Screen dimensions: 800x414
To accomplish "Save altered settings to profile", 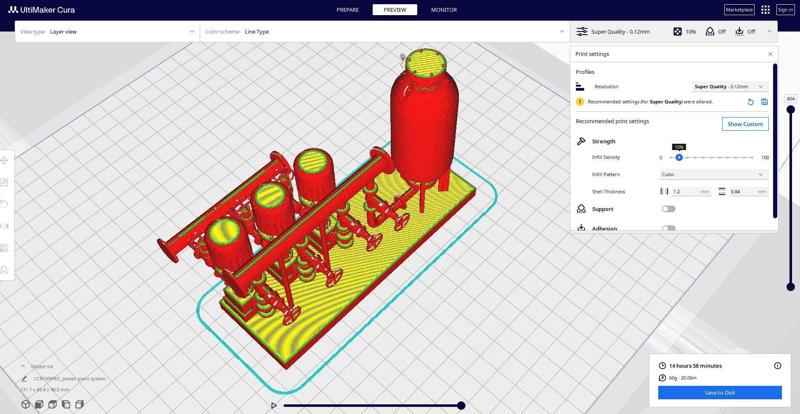I will [764, 102].
